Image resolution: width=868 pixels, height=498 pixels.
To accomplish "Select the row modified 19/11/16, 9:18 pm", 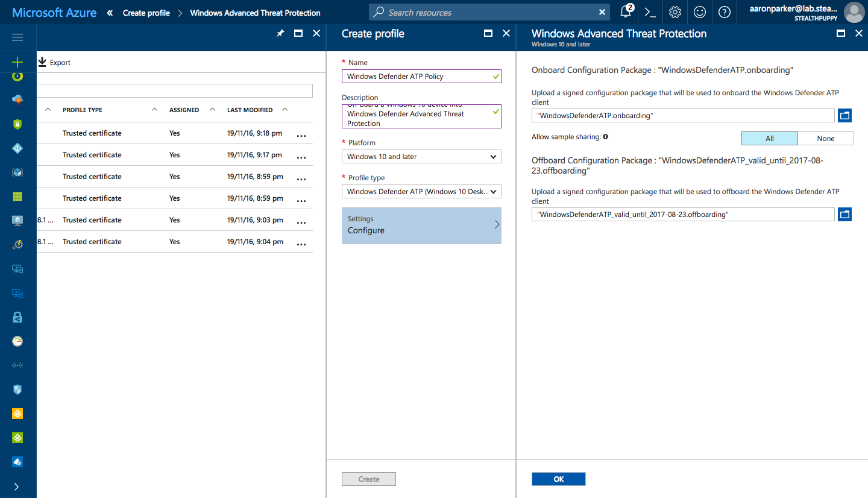I will pos(175,133).
